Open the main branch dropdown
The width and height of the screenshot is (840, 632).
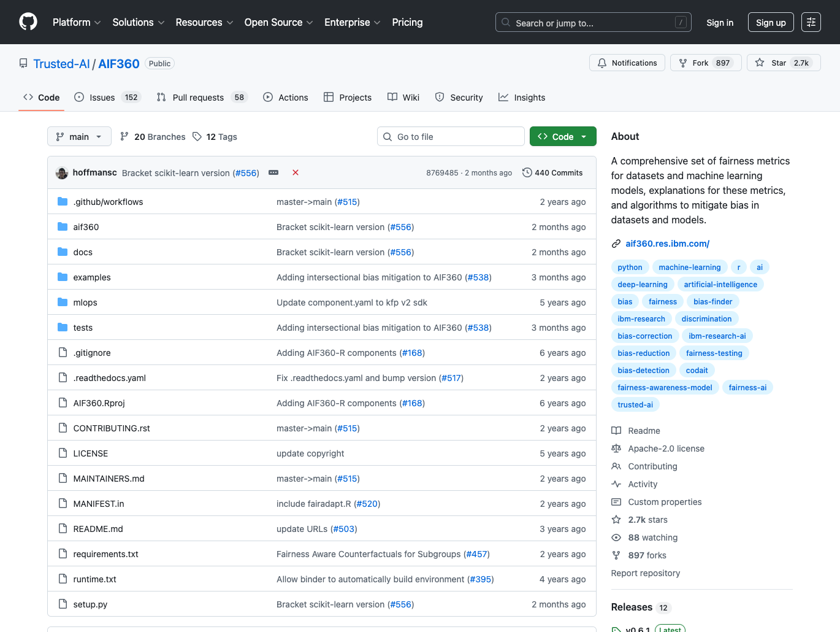pyautogui.click(x=79, y=136)
